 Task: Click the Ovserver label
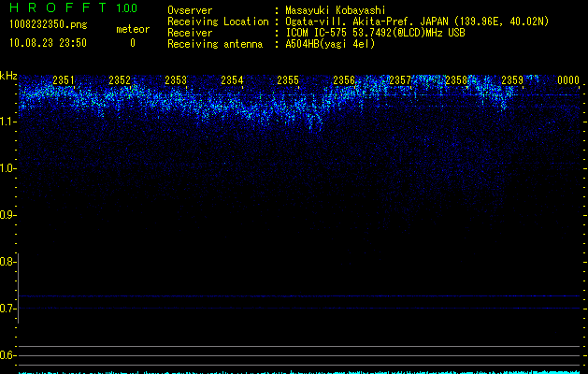(x=190, y=10)
